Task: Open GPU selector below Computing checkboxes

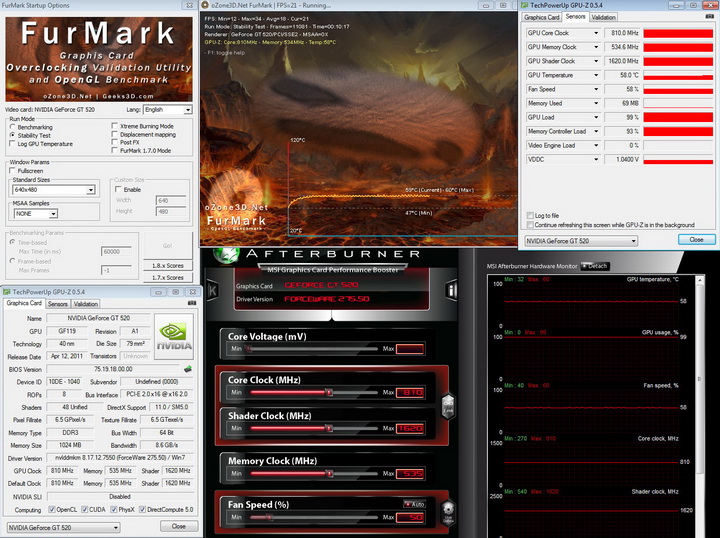Action: (63, 527)
